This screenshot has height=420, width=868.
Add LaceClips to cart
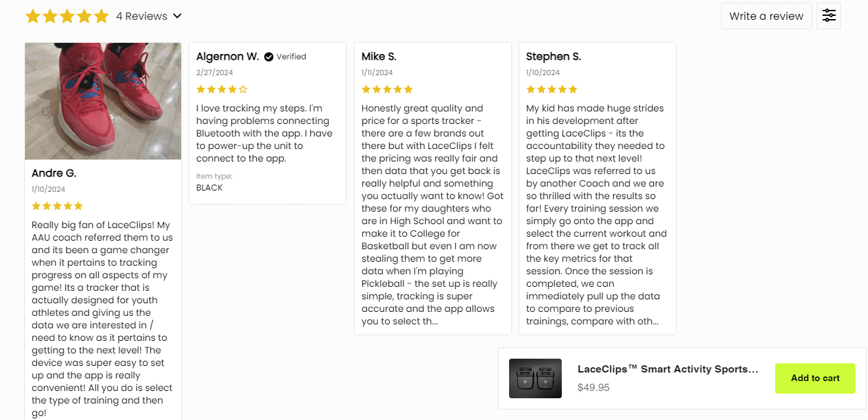(x=815, y=378)
